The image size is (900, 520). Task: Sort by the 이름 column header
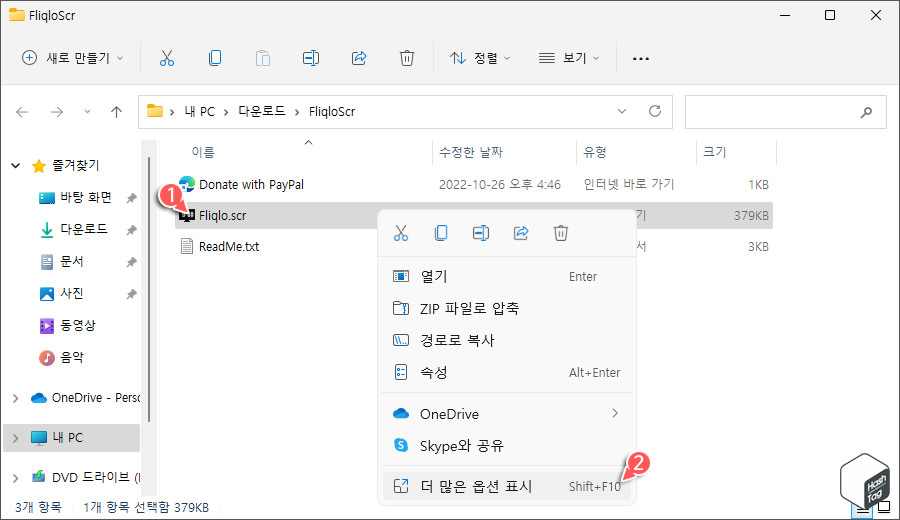(x=203, y=152)
